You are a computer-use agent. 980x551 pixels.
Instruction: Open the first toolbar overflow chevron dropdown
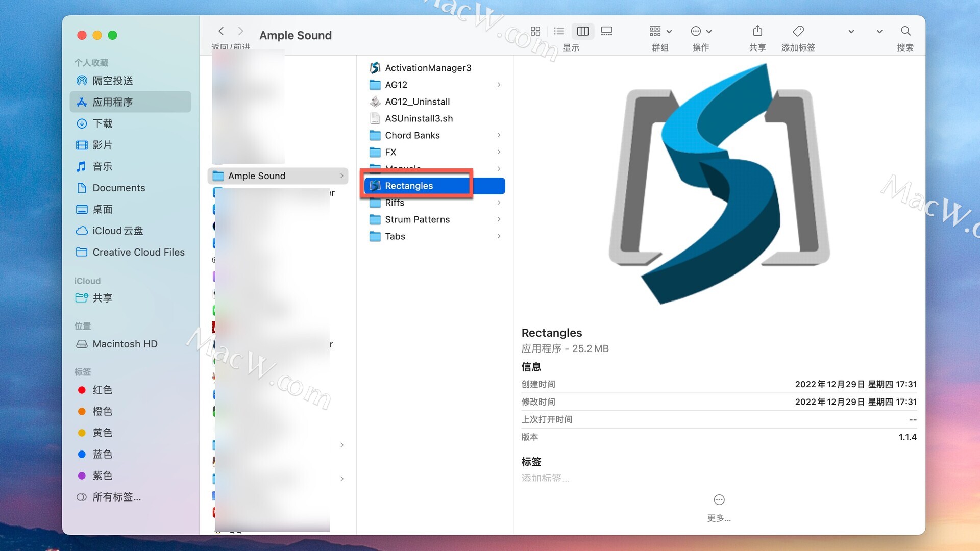pos(851,32)
